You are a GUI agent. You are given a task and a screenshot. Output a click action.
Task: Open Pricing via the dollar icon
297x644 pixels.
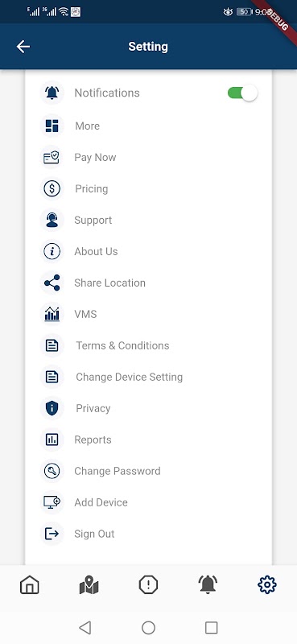[52, 188]
